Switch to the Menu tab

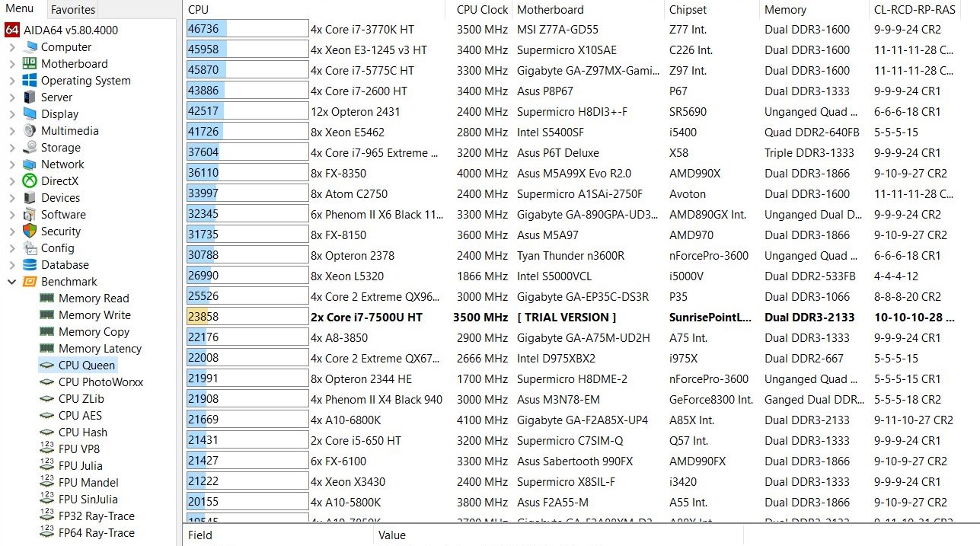[x=20, y=9]
